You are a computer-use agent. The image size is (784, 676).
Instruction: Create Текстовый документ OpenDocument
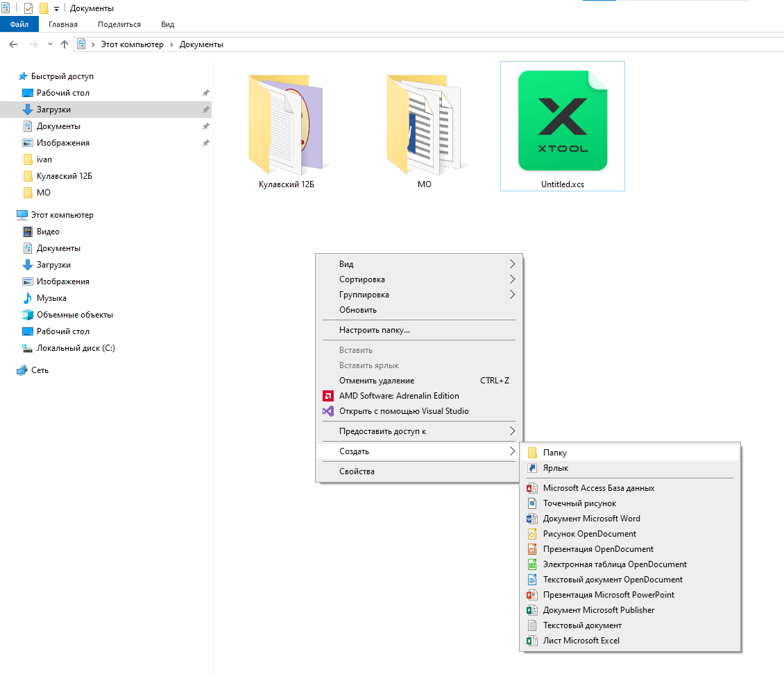coord(630,580)
